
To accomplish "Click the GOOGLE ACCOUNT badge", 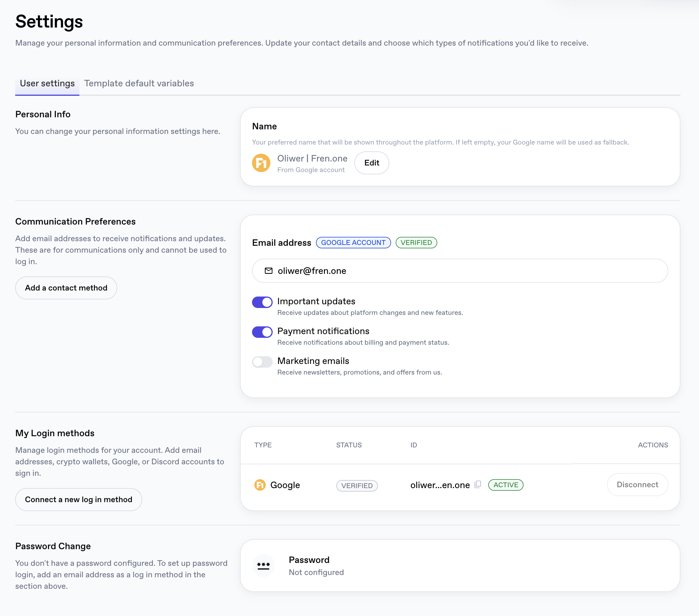I will (x=353, y=243).
